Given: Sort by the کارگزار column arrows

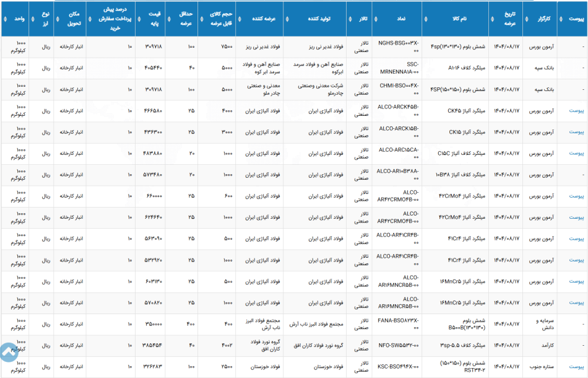Looking at the screenshot, I should click(527, 19).
